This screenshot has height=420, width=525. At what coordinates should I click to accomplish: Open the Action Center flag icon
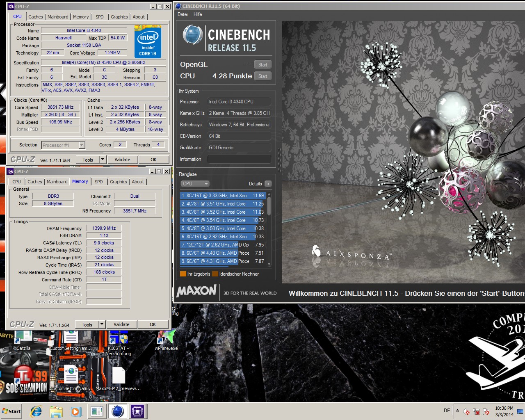pos(486,411)
